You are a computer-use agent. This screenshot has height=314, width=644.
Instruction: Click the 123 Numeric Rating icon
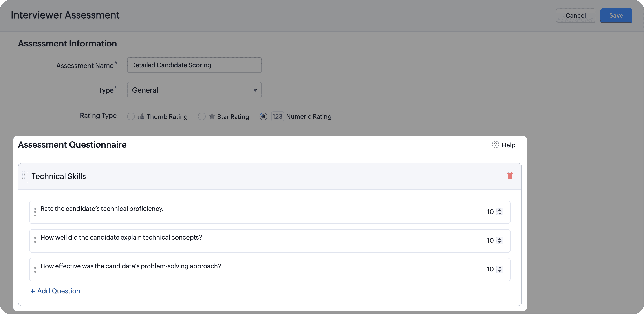tap(277, 116)
